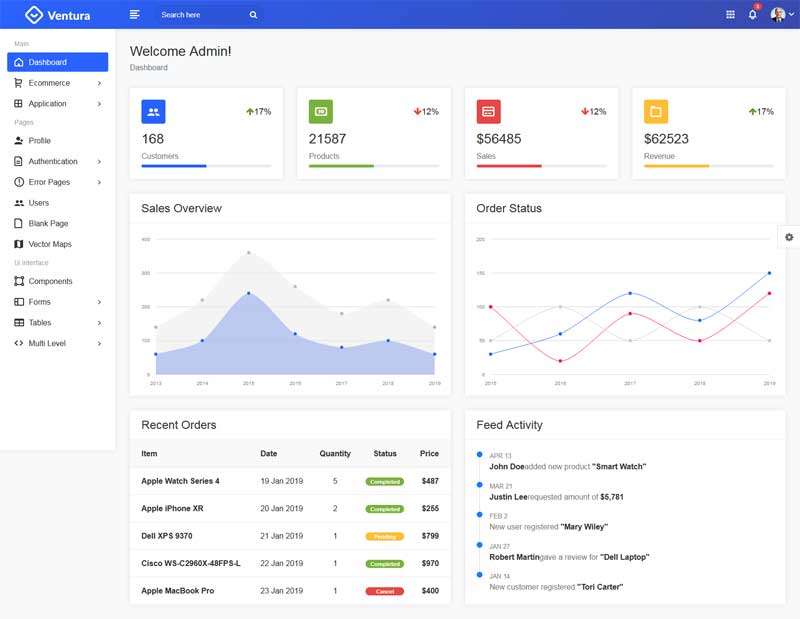
Task: Focus the Search here input field
Action: (x=200, y=15)
